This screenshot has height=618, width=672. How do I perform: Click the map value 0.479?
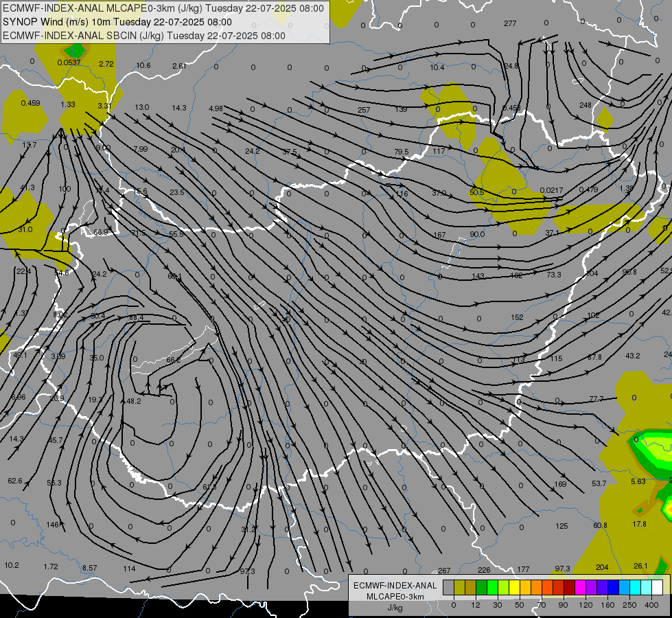(x=588, y=190)
